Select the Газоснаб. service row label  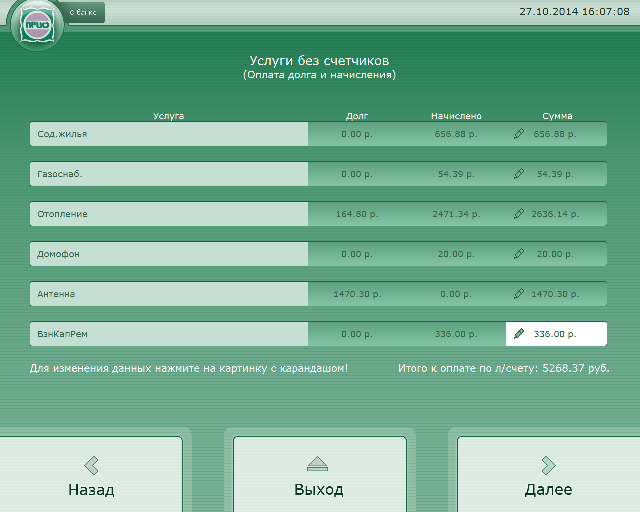169,174
